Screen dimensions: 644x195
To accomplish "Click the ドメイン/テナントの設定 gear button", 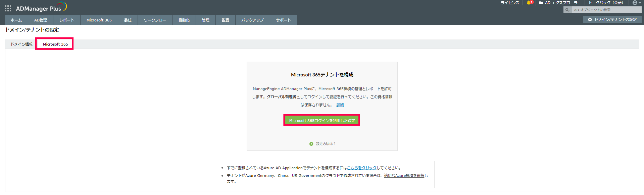I will (612, 19).
